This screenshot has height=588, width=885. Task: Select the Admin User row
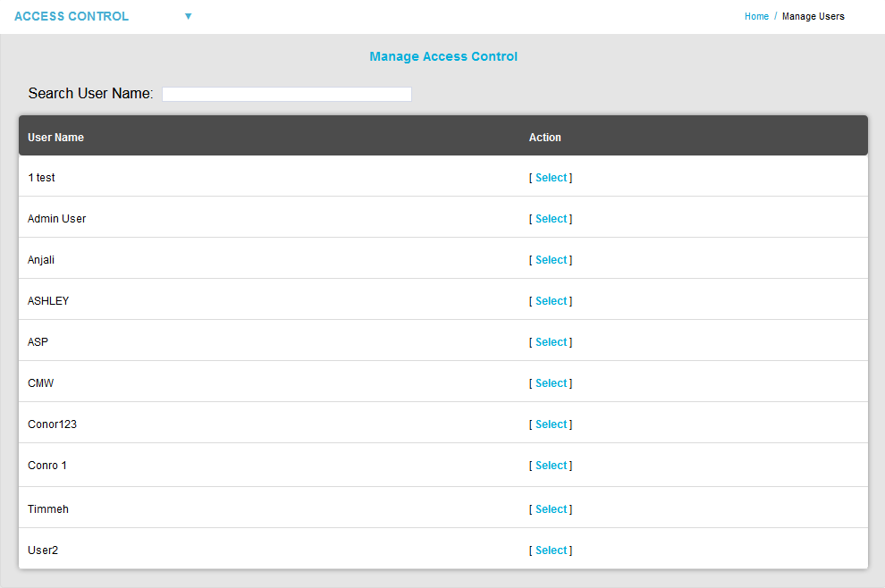point(551,219)
